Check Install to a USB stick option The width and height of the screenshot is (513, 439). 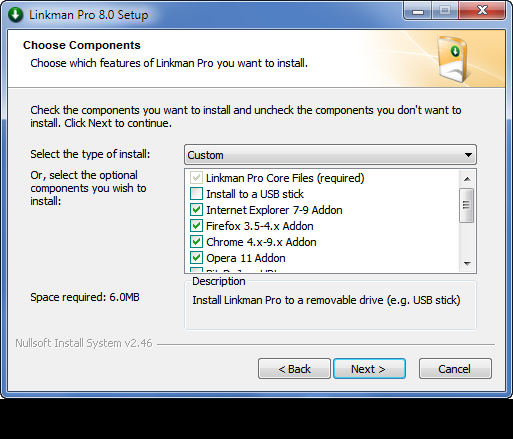point(196,194)
